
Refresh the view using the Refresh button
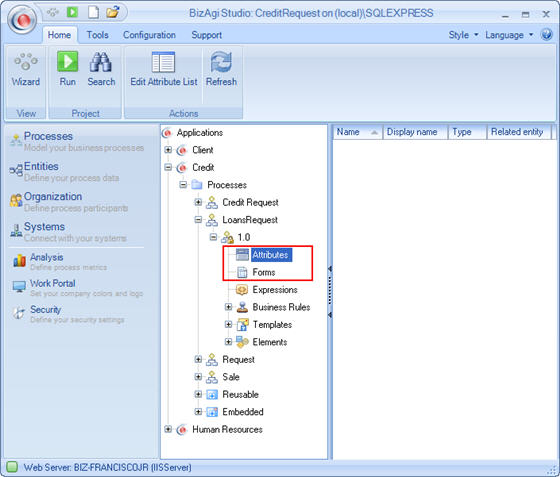pos(221,70)
